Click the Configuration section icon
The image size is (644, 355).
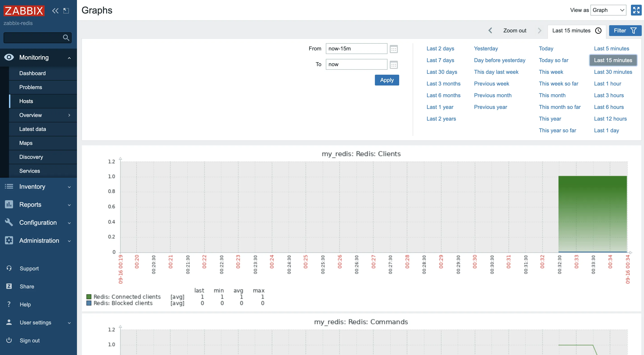coord(9,222)
